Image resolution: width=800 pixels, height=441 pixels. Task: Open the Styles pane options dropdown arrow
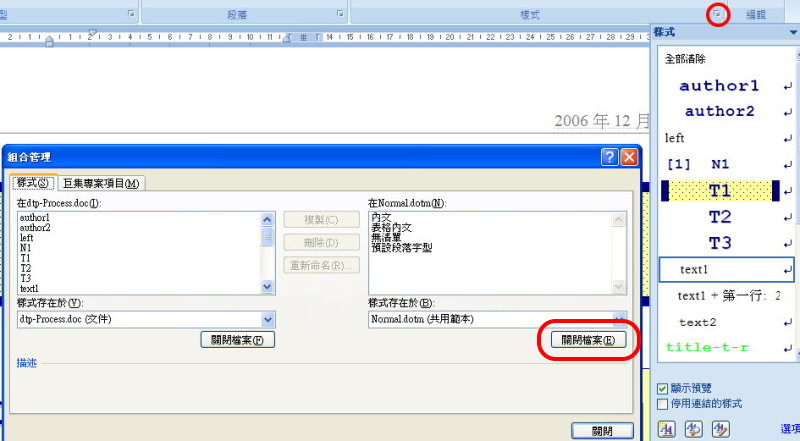pos(792,33)
